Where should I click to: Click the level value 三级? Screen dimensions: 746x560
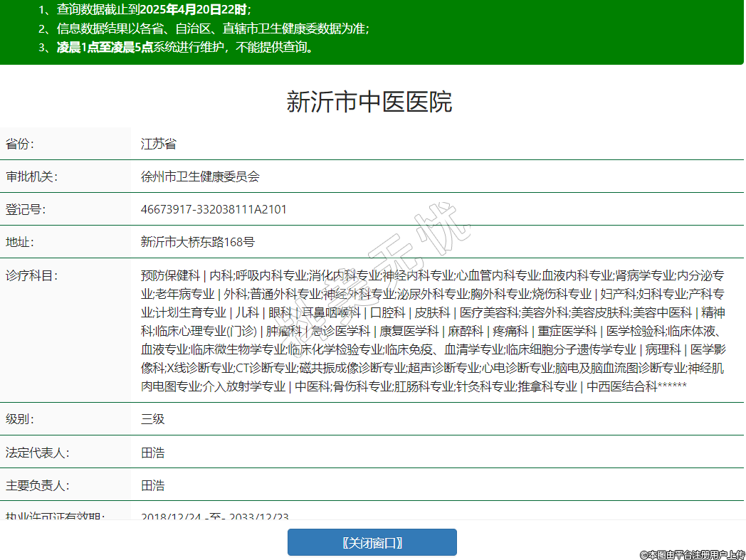click(x=152, y=418)
